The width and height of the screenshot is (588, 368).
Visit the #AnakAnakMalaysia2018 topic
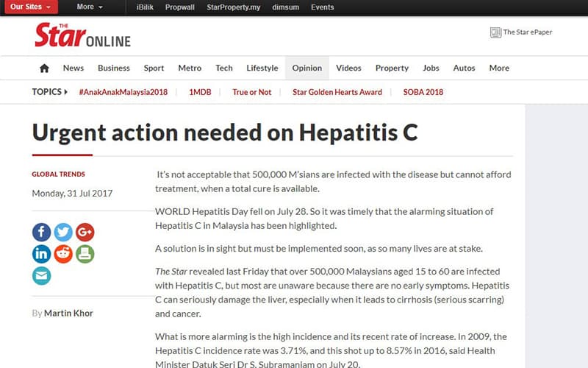123,92
